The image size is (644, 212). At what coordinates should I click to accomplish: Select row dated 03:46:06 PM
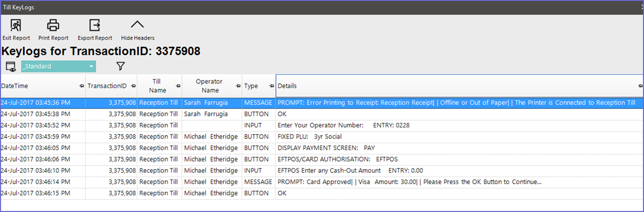[x=322, y=159]
